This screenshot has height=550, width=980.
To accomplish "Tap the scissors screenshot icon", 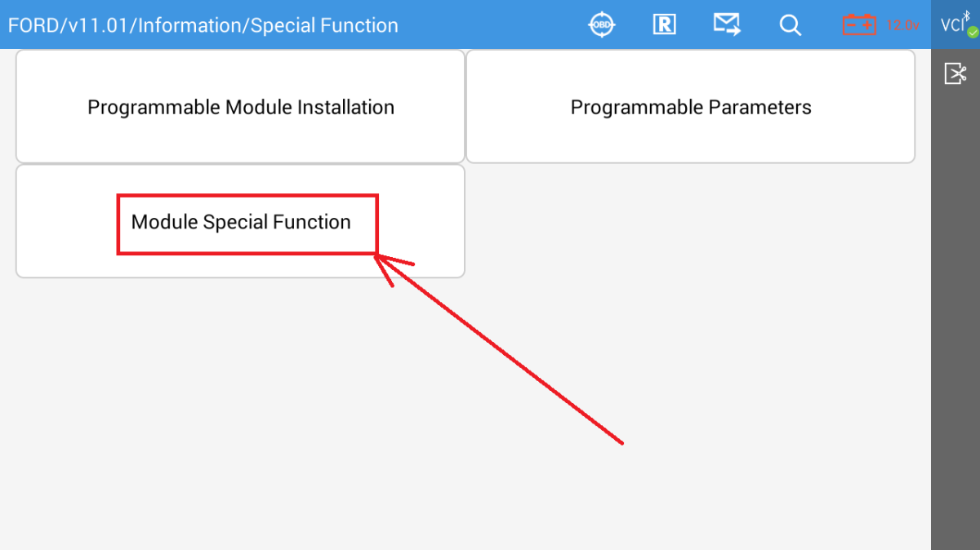I will coord(955,74).
